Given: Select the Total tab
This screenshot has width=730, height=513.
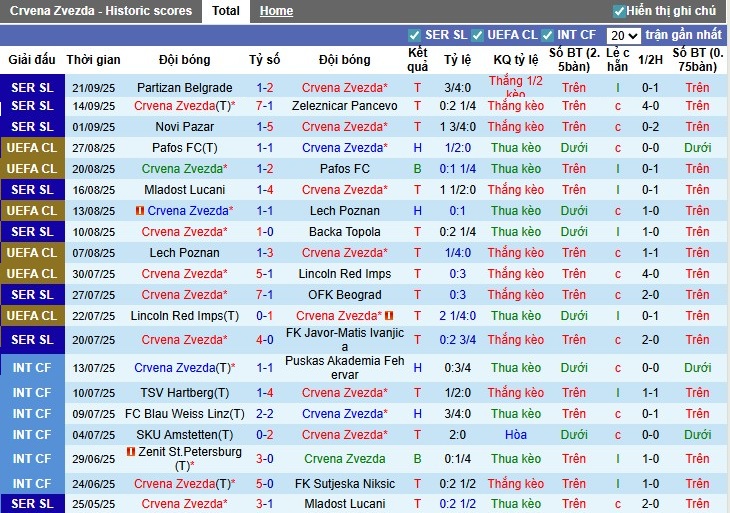Looking at the screenshot, I should [x=226, y=11].
